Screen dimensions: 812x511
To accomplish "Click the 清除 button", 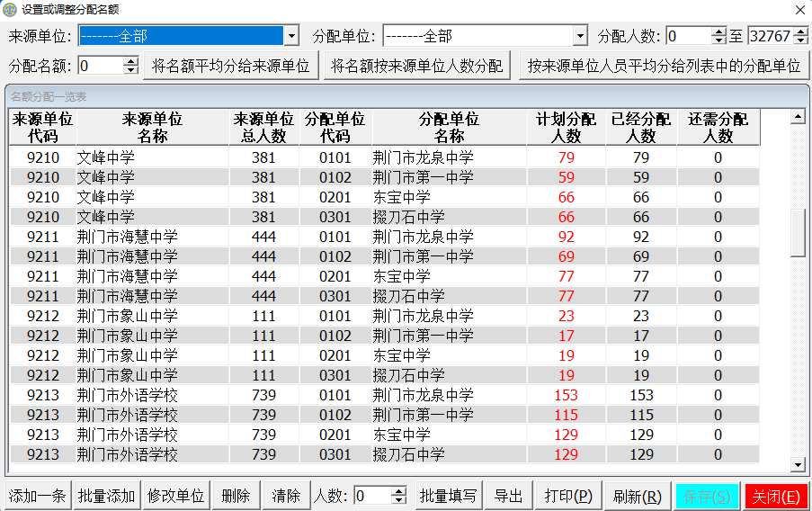I will point(286,496).
